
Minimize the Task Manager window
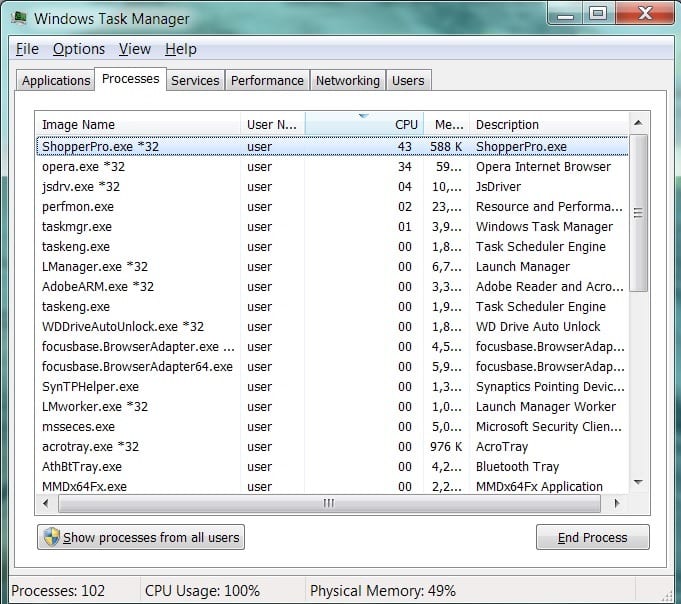tap(565, 14)
